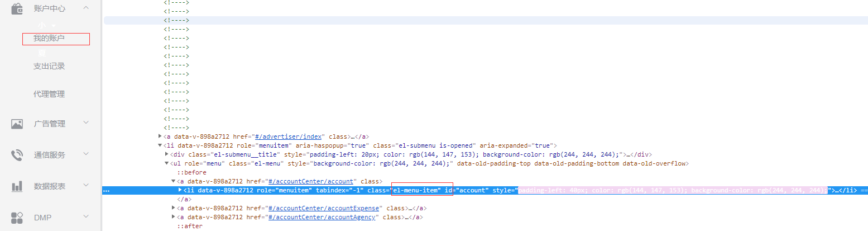Image resolution: width=868 pixels, height=231 pixels.
Task: Select the ::after pseudo-element row
Action: point(190,226)
